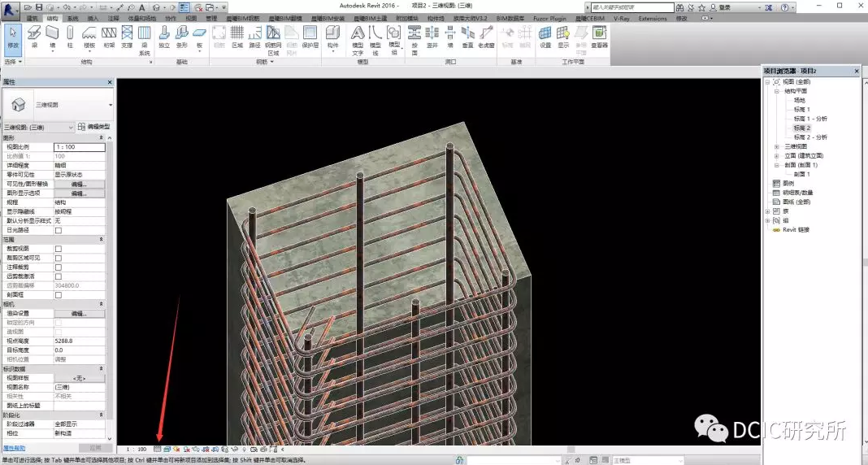Click the <无> 视图样板 button

click(79, 378)
